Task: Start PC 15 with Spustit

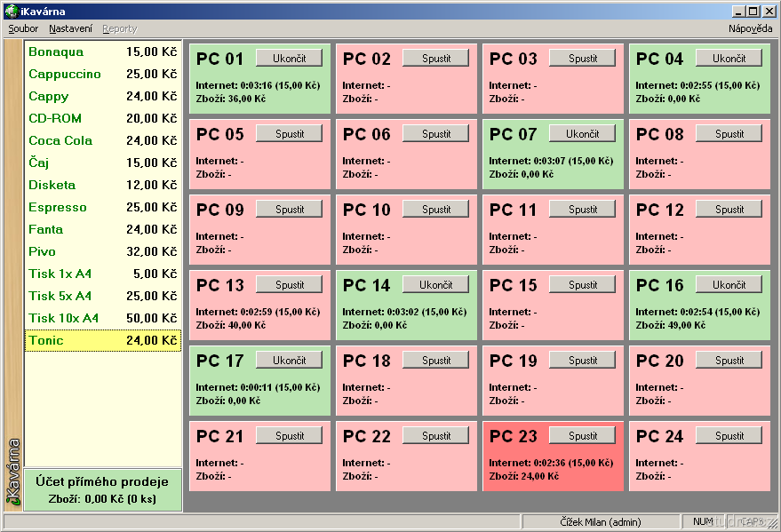Action: (583, 285)
